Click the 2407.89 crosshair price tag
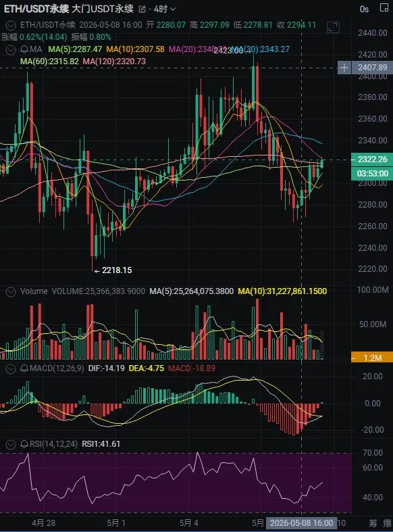 tap(372, 68)
